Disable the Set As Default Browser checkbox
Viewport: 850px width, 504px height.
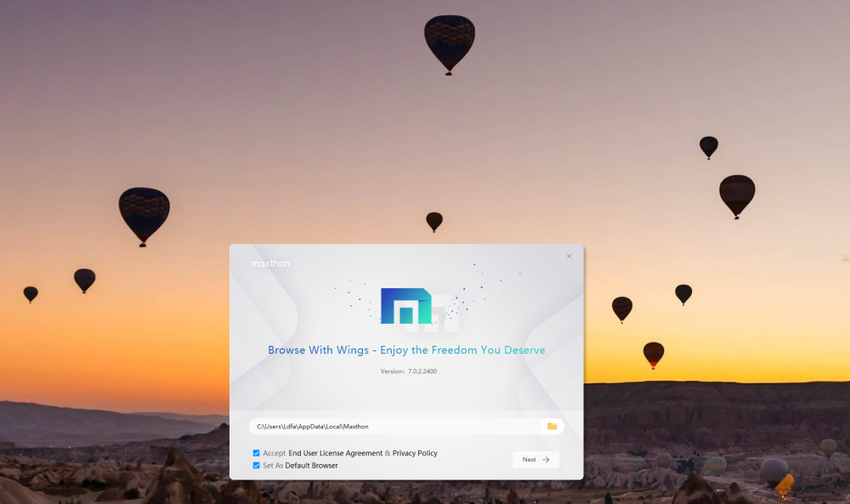click(x=257, y=466)
